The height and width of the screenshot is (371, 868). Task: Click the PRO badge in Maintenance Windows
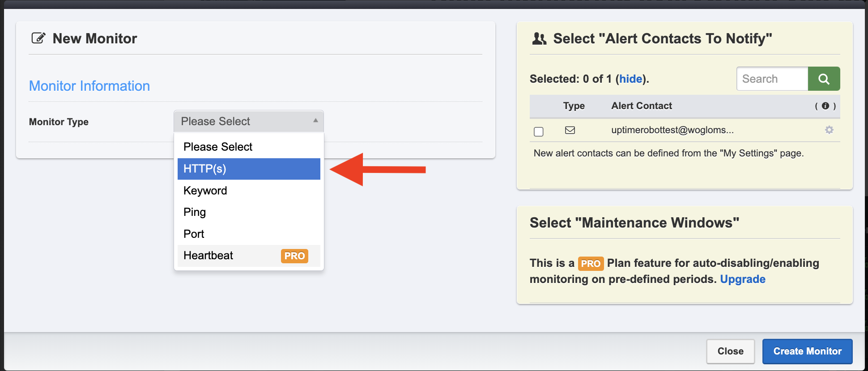point(591,264)
